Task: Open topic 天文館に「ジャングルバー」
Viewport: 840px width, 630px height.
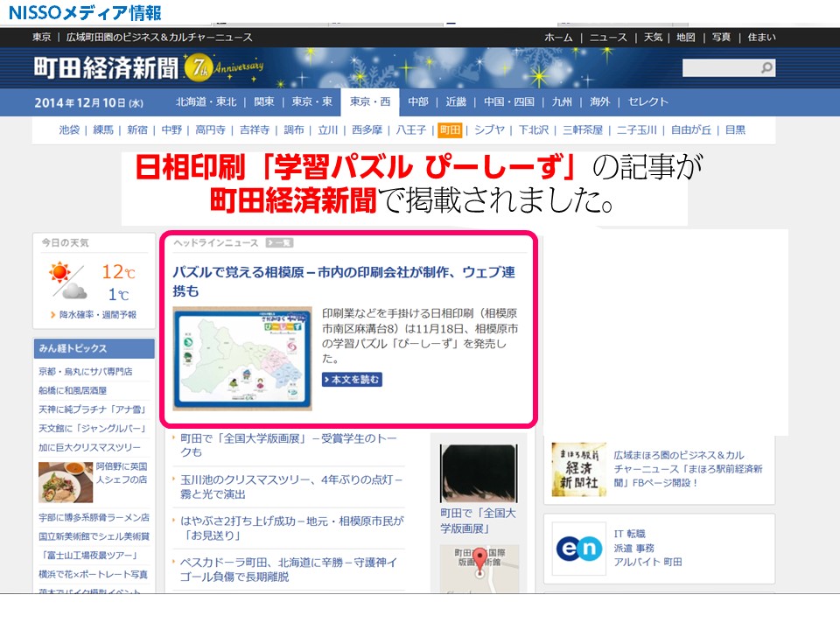Action: point(93,429)
